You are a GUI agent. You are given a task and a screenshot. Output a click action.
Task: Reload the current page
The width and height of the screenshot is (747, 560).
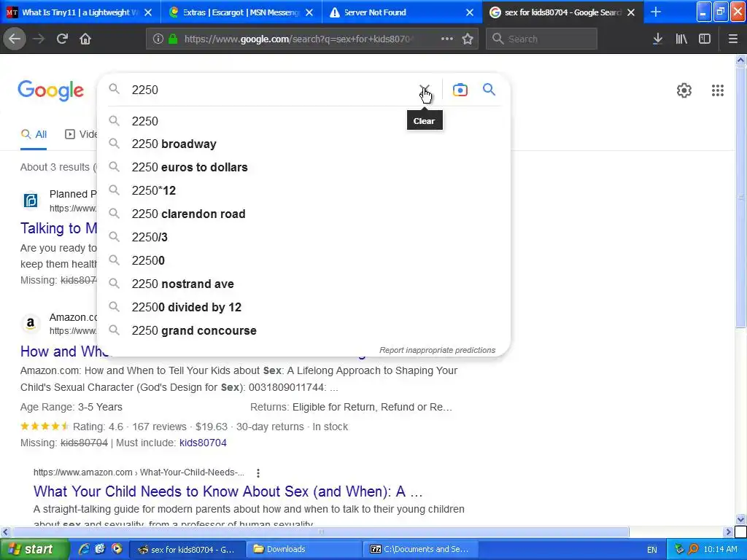[62, 39]
